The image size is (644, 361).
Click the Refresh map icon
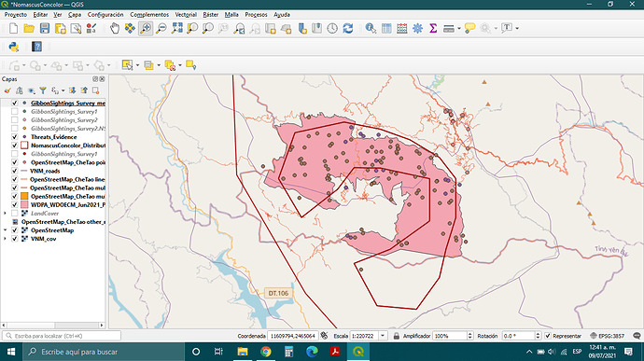click(348, 28)
